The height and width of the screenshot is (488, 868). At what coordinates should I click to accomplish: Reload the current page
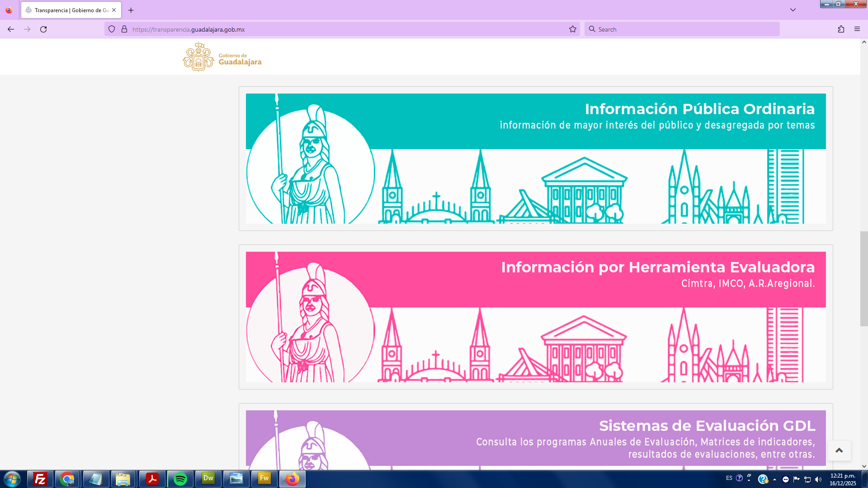coord(43,29)
